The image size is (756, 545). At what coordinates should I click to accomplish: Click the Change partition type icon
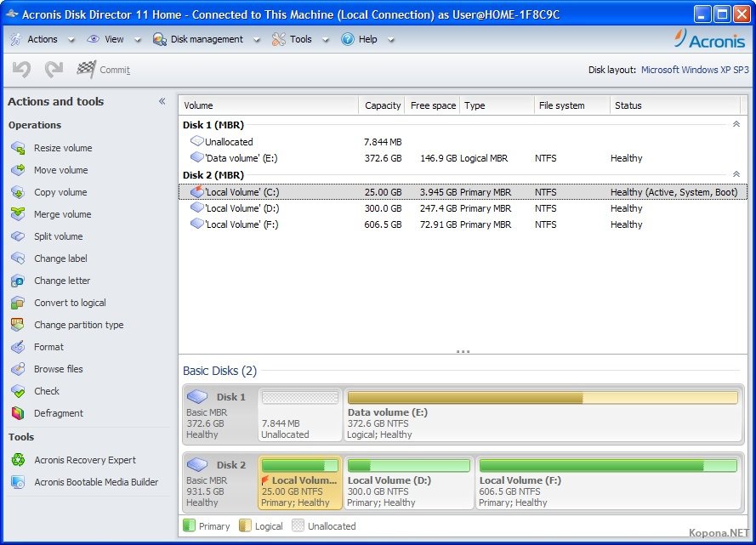pyautogui.click(x=18, y=325)
